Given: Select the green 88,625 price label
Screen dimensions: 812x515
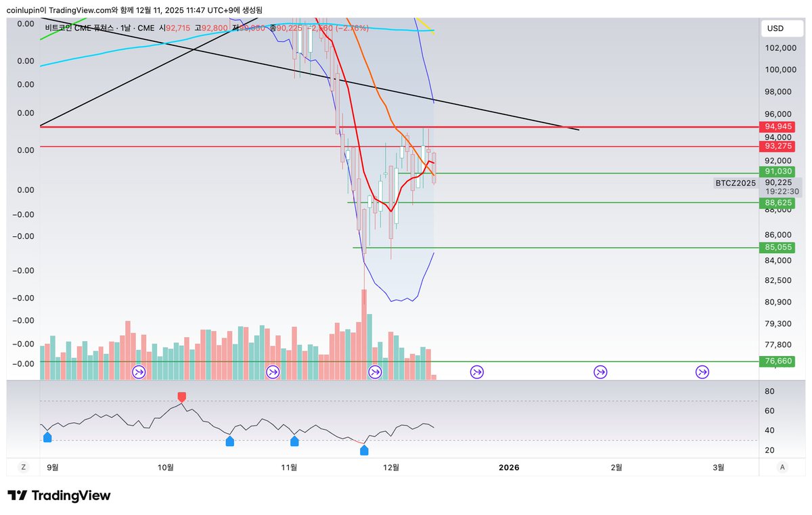Looking at the screenshot, I should tap(779, 202).
